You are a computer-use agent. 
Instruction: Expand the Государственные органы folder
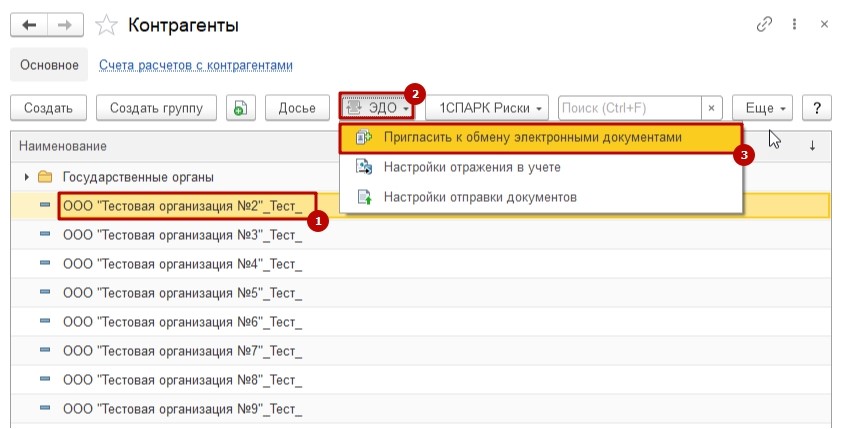pyautogui.click(x=26, y=177)
